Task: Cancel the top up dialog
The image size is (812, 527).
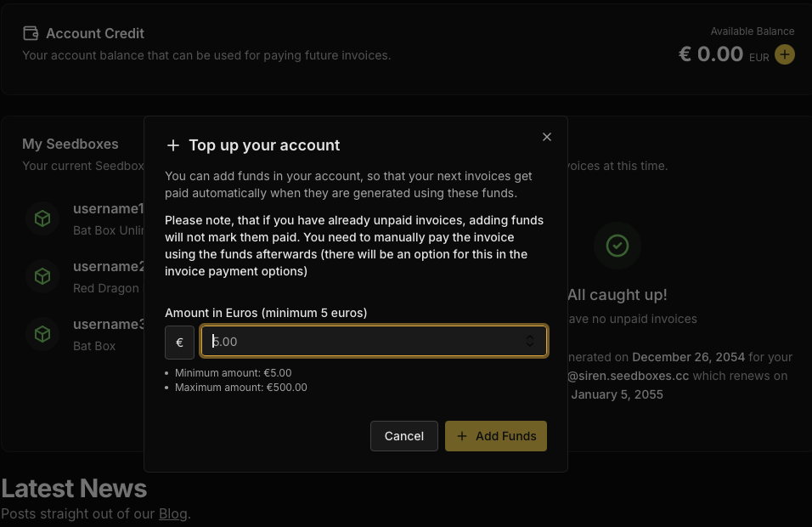Action: 403,436
